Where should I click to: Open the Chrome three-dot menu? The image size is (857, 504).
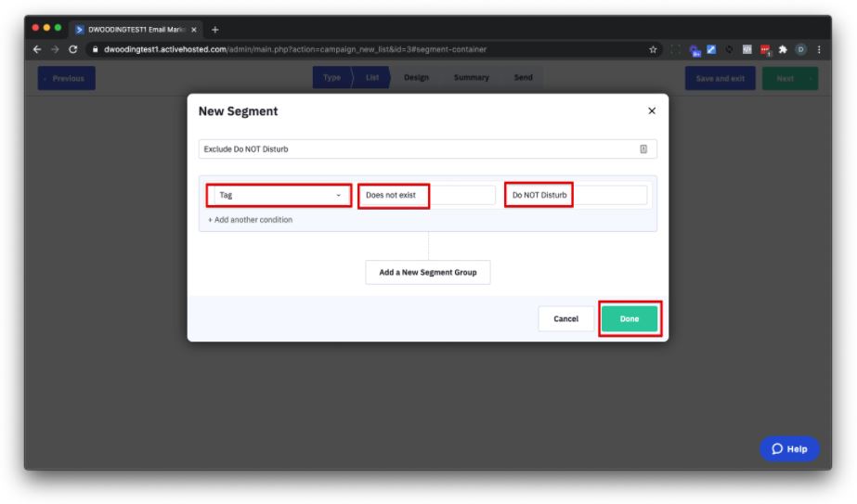pos(819,49)
